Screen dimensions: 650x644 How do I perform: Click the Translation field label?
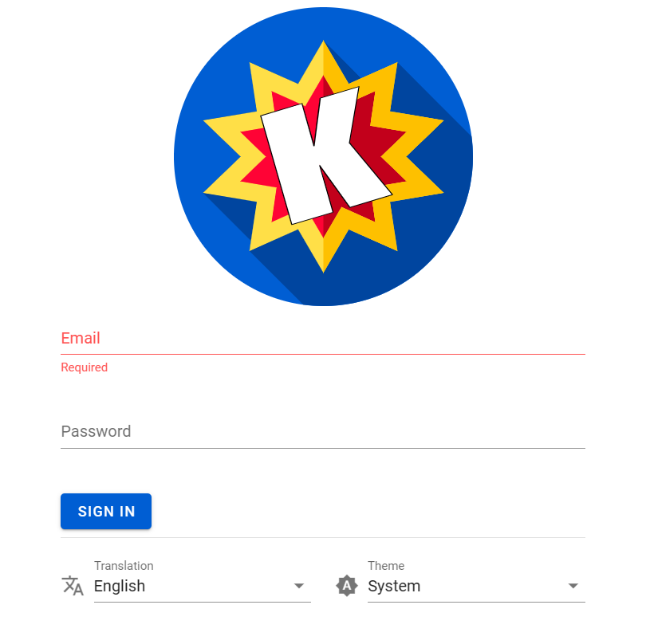click(x=124, y=566)
